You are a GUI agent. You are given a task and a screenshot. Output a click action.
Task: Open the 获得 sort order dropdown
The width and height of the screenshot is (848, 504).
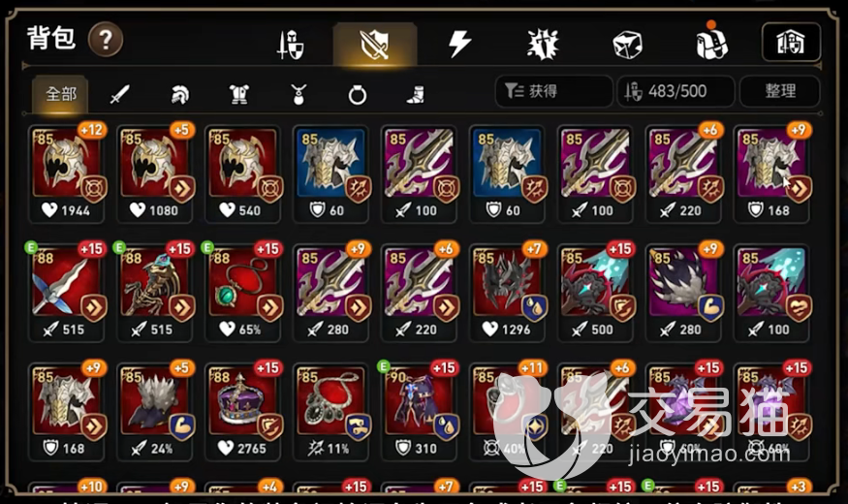click(x=553, y=91)
